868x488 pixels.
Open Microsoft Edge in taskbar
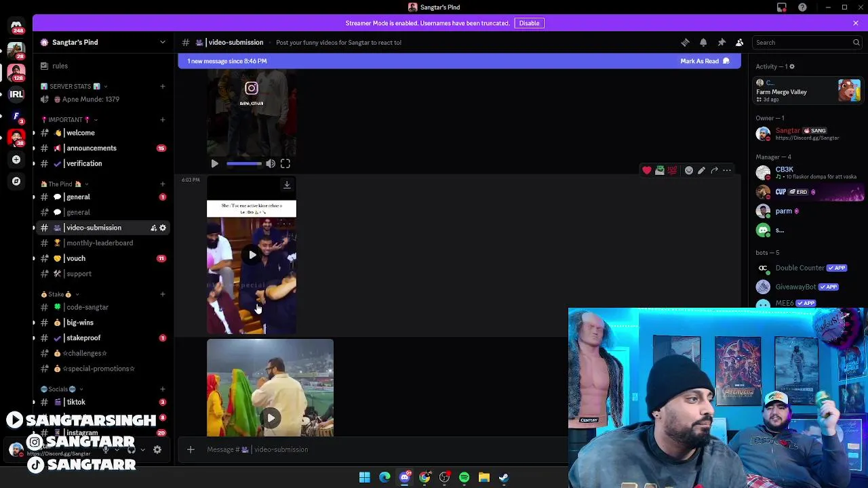point(384,477)
